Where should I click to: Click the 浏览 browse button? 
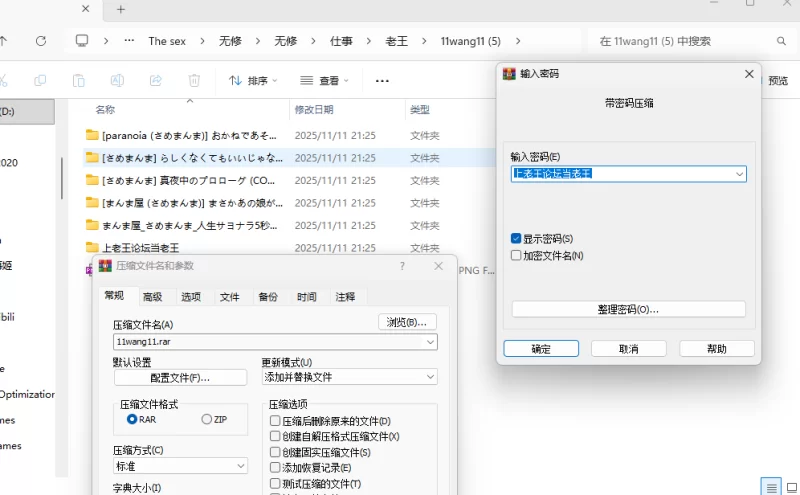click(408, 322)
